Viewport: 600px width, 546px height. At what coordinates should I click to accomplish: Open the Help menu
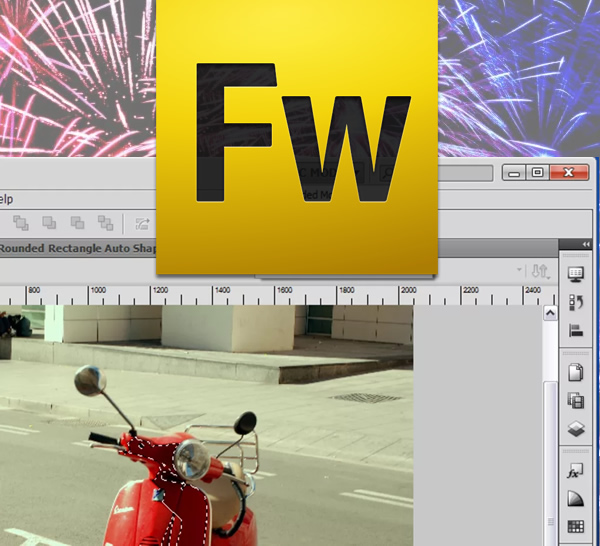point(6,199)
